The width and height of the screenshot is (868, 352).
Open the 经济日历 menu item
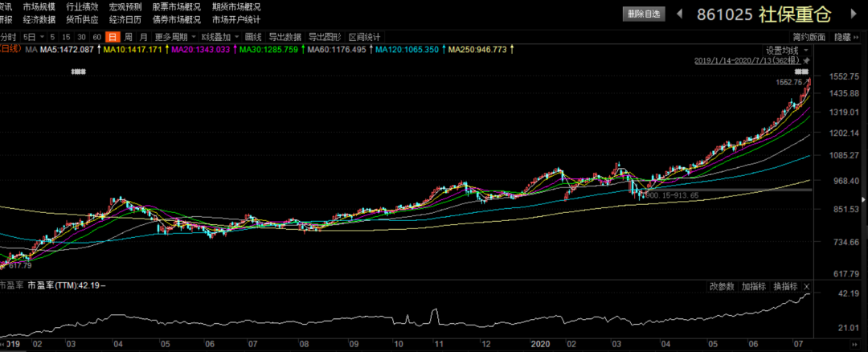(x=125, y=19)
